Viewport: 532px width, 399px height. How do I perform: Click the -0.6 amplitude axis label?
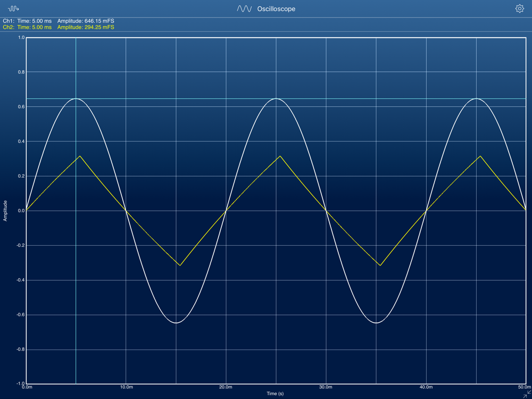click(x=20, y=315)
